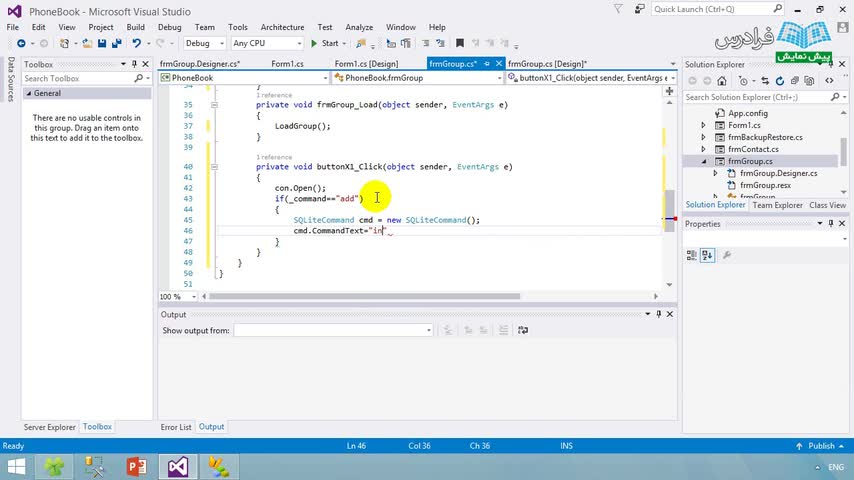Click the Publish button in status bar
Screen dimensions: 854x480
coord(820,446)
